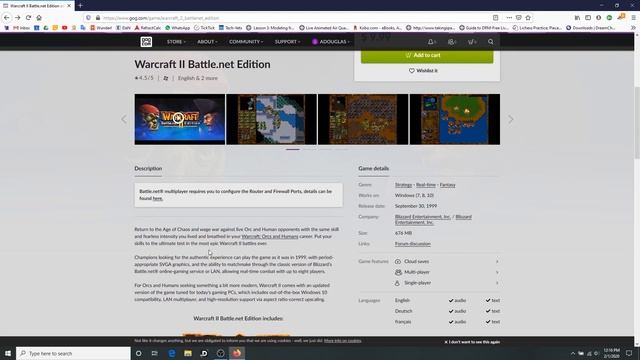Dismiss cookie notice: I don't want to see this again
The height and width of the screenshot is (360, 640).
tap(472, 342)
